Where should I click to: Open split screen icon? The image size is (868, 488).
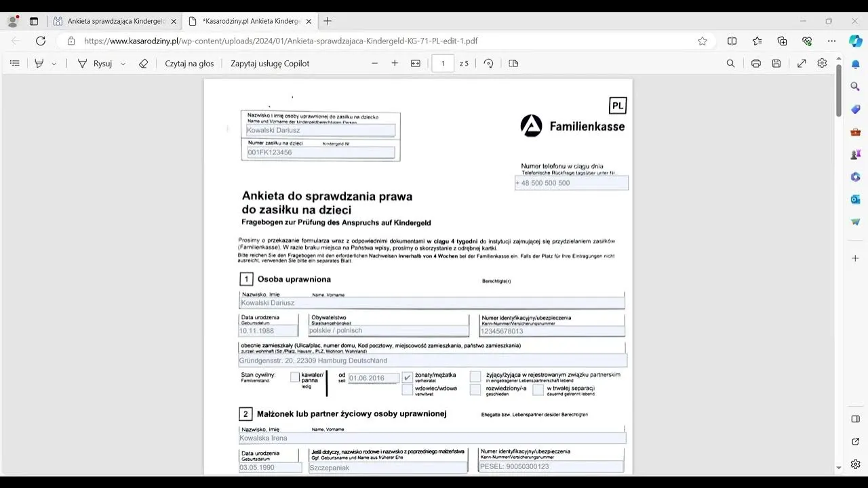pos(732,41)
